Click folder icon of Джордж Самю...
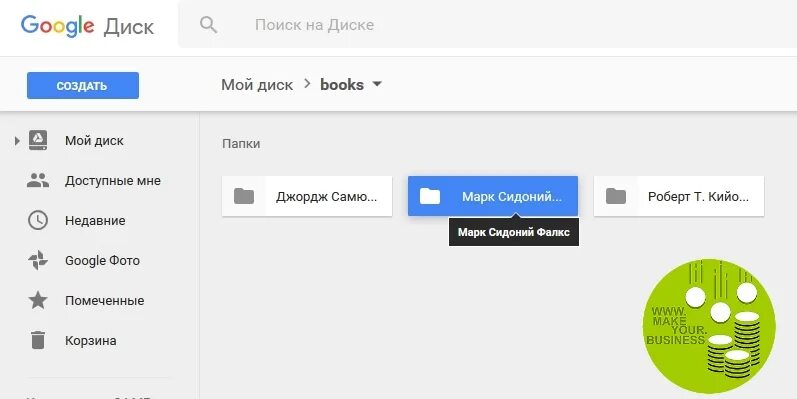 click(244, 196)
